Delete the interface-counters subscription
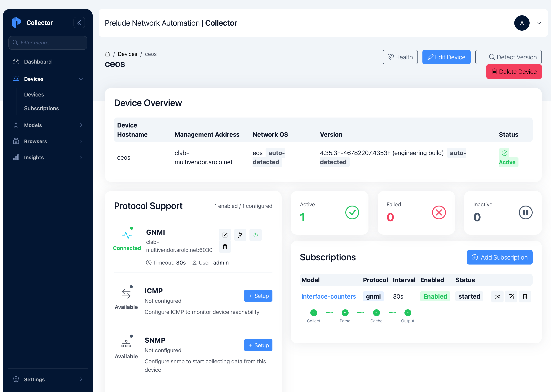 [x=525, y=297]
